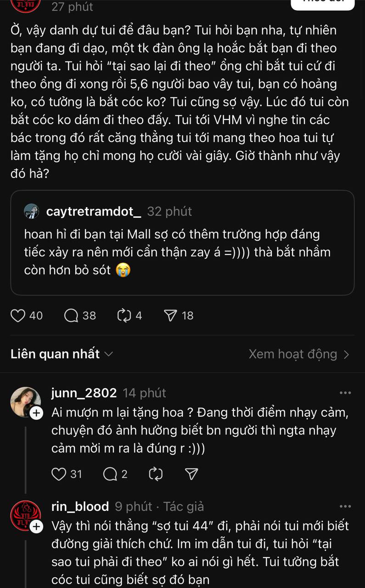Open more options for junn_2802's comment
Viewport: 365px width, 588px height.
[x=345, y=393]
